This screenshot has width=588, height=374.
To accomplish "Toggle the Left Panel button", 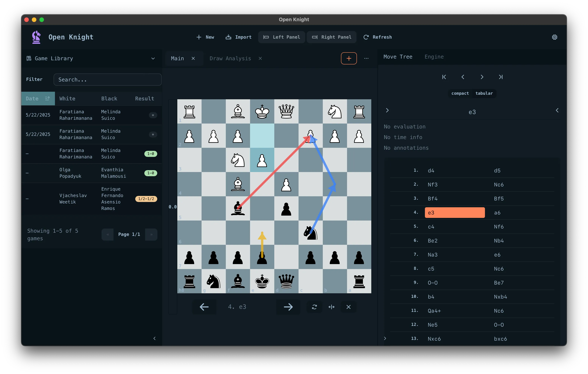I will point(281,37).
